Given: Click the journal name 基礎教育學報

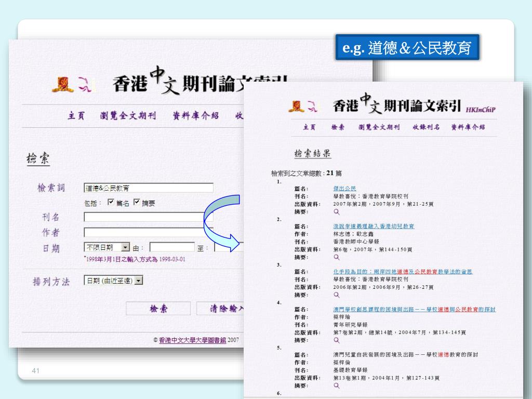Looking at the screenshot, I should click(351, 370).
